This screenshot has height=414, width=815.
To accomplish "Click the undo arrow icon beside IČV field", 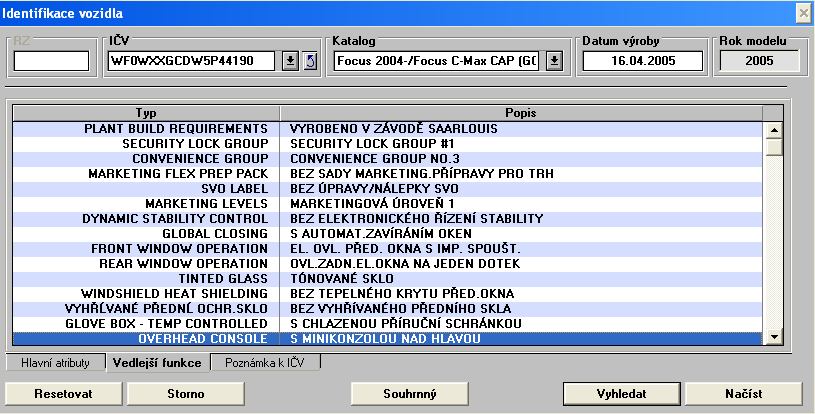I will click(x=310, y=61).
